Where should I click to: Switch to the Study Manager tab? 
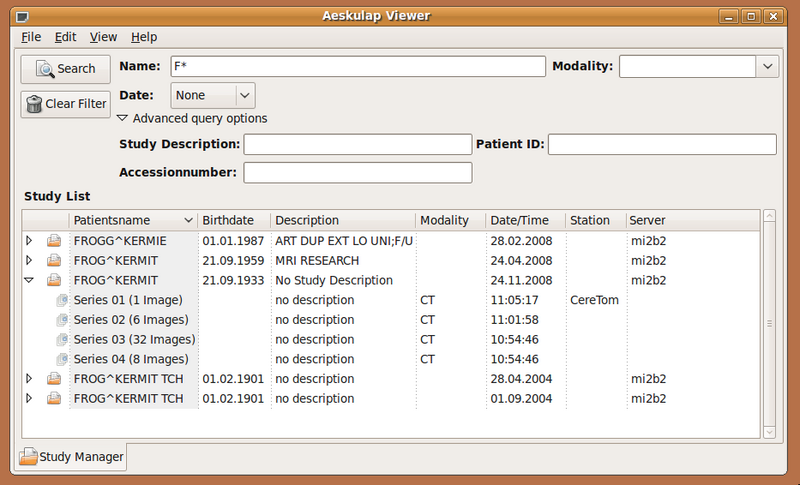click(x=71, y=458)
